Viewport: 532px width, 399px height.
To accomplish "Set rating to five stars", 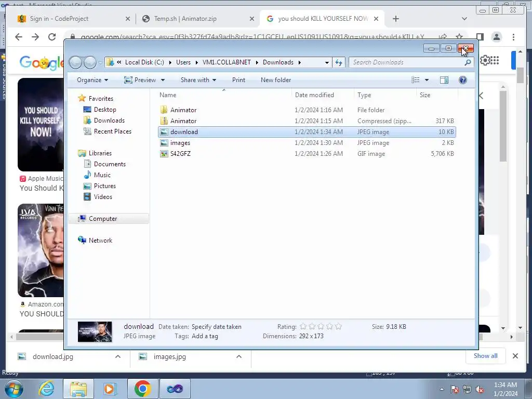I will pos(338,326).
